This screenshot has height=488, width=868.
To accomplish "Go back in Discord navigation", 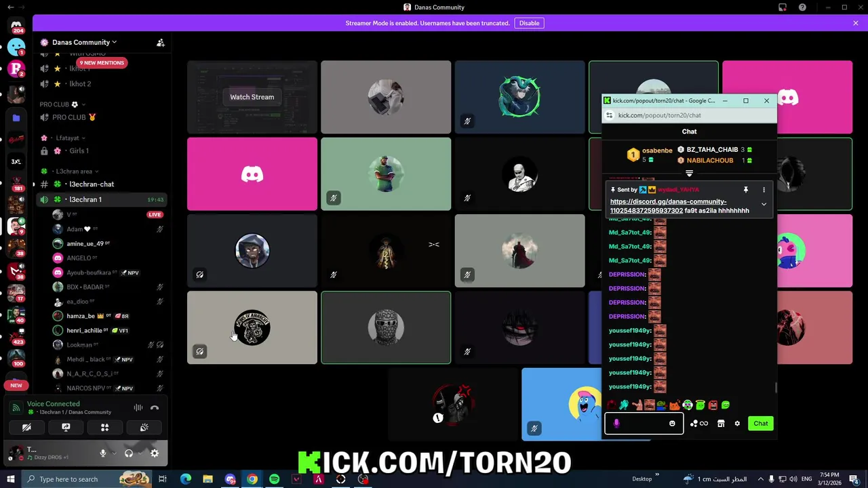I will [x=10, y=7].
